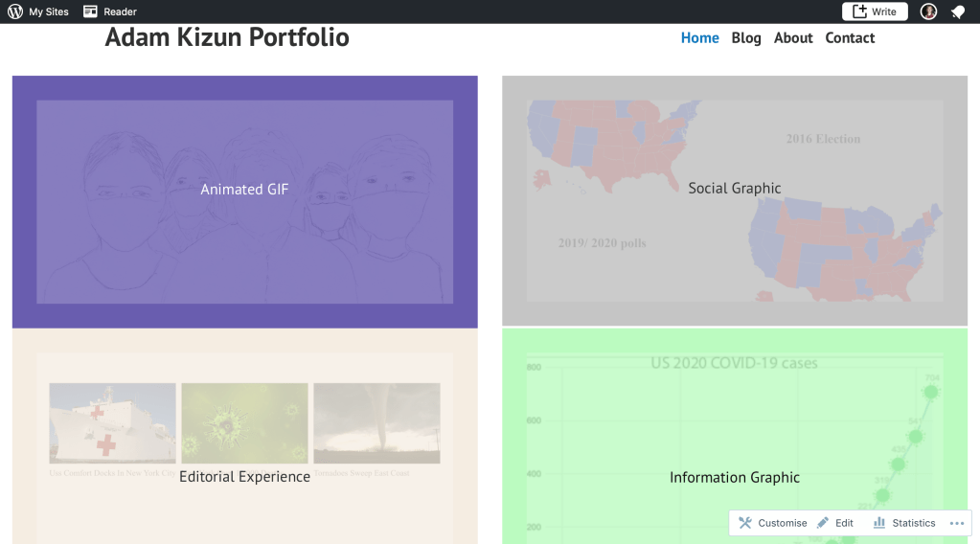Click the Adam Kizun Portfolio site title
The width and height of the screenshot is (980, 544).
[x=227, y=37]
